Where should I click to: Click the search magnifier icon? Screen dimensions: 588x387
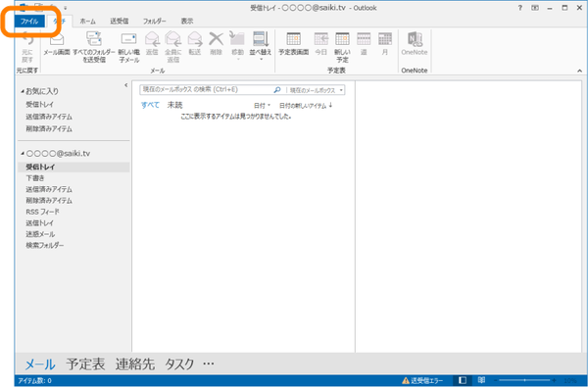[x=276, y=90]
